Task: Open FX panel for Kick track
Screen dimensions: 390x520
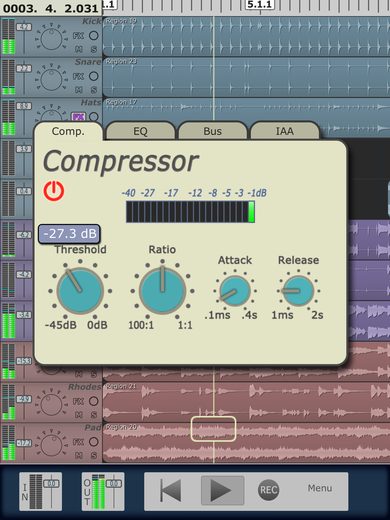Action: click(x=78, y=36)
